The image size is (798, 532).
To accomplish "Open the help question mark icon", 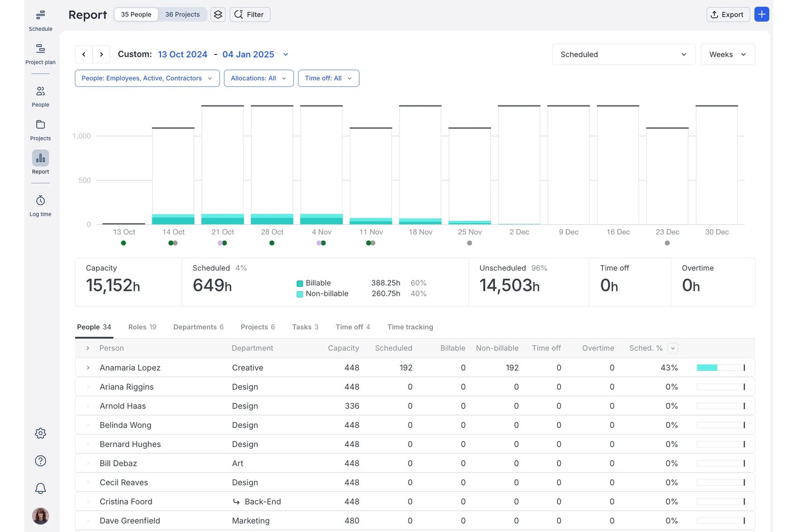I will click(40, 461).
